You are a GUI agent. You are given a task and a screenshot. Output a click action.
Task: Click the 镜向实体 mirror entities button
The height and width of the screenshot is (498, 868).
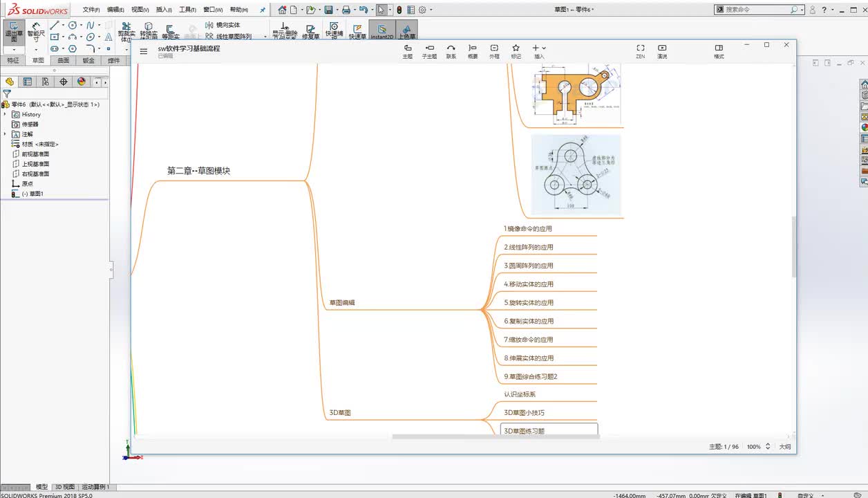(x=223, y=25)
